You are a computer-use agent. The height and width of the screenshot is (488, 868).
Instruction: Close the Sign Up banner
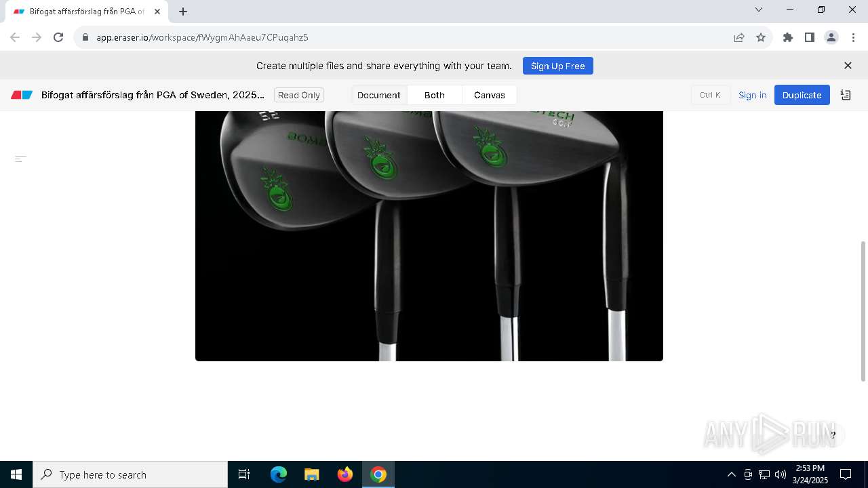pos(848,66)
